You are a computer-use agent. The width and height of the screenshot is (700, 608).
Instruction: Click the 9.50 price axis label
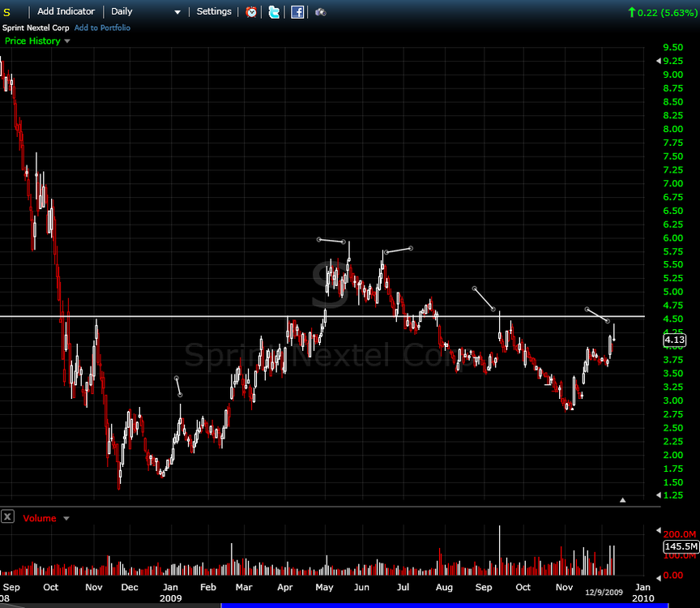672,47
